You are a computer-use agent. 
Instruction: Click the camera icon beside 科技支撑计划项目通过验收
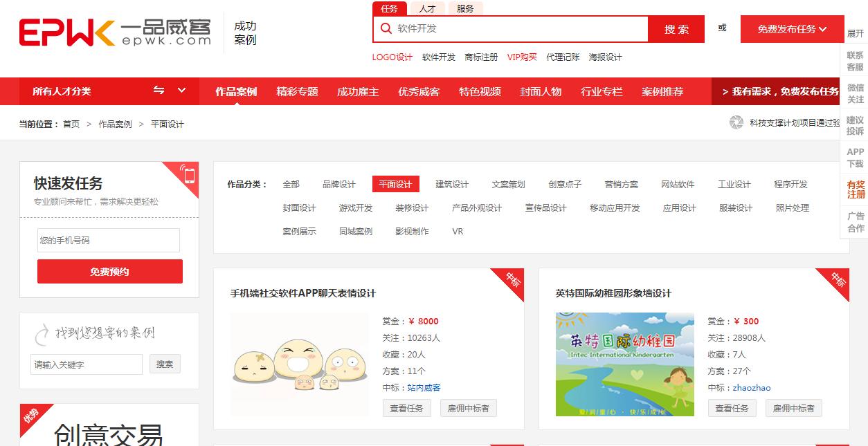737,123
